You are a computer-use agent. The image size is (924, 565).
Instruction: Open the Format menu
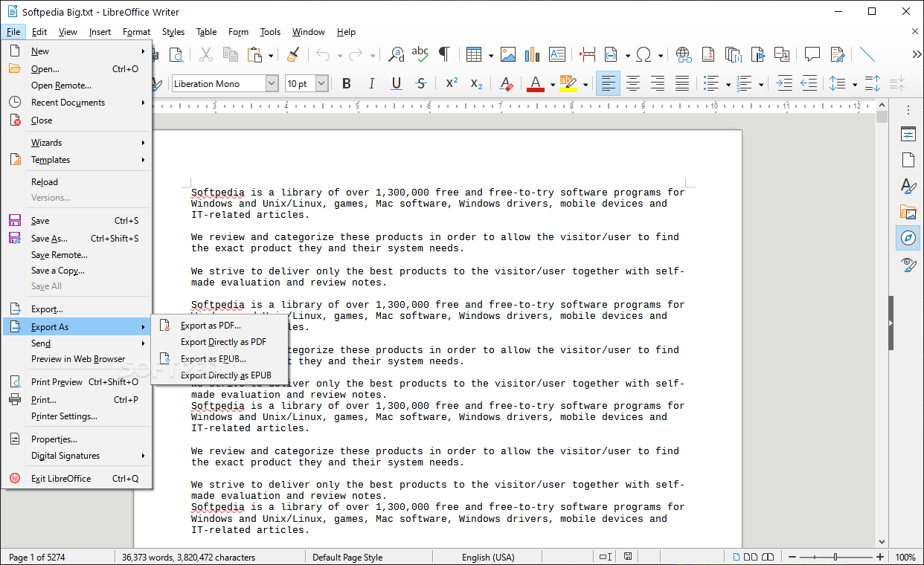[x=136, y=32]
